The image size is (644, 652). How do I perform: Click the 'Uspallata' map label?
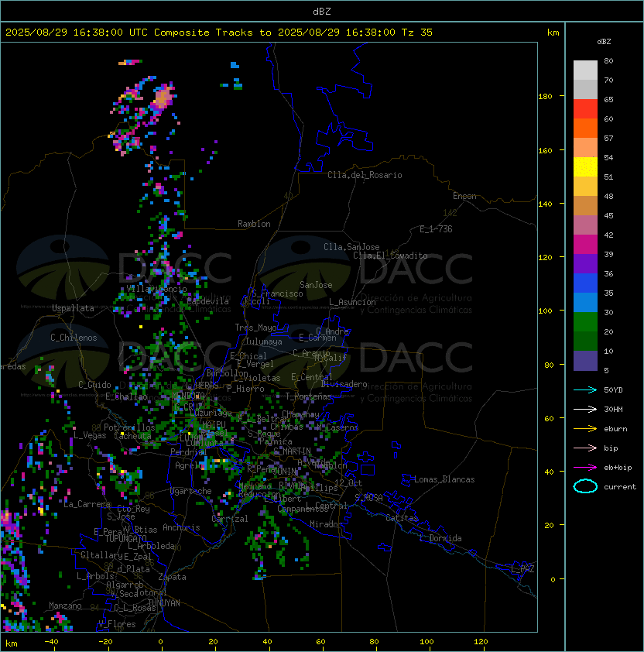pyautogui.click(x=73, y=308)
